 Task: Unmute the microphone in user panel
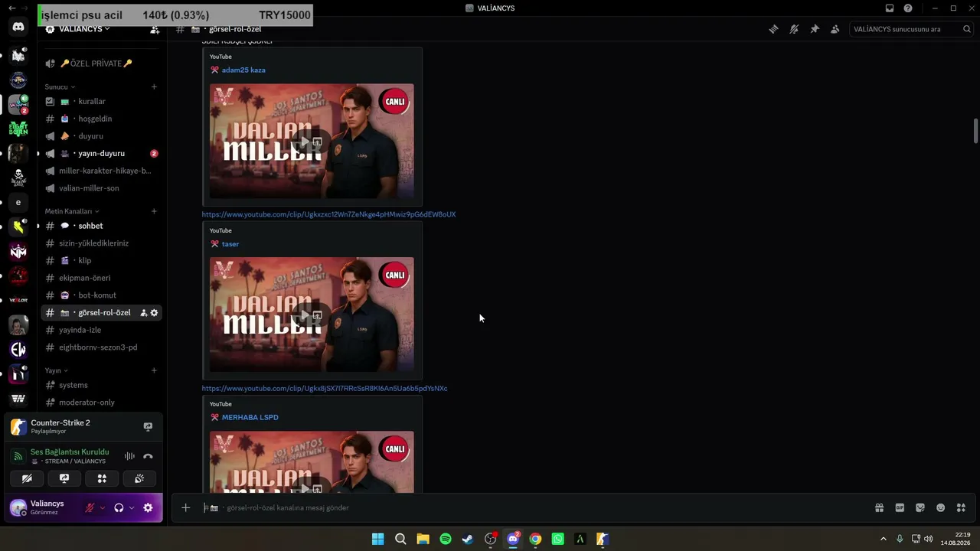90,507
